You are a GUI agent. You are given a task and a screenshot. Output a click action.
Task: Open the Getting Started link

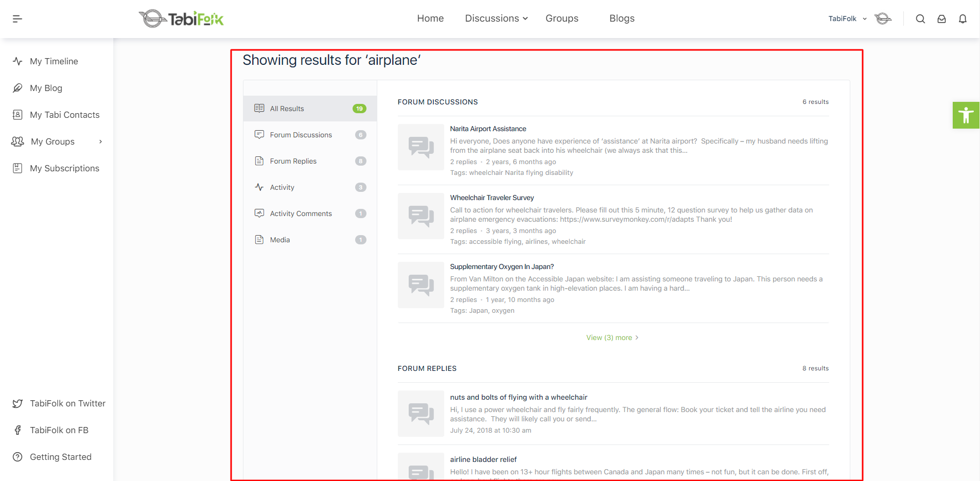coord(61,457)
